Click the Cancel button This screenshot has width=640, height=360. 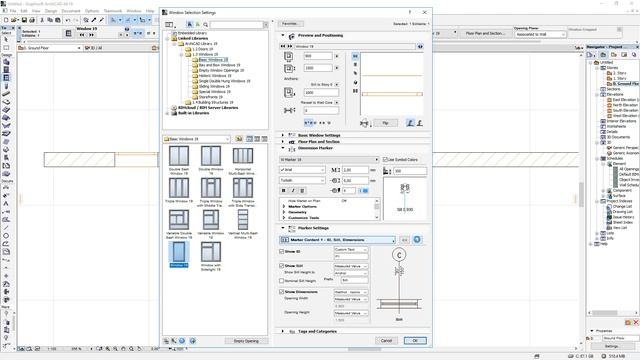[386, 340]
